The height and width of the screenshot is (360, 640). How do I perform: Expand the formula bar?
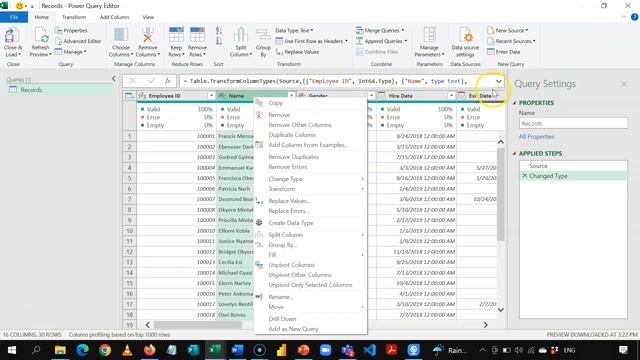pos(498,81)
